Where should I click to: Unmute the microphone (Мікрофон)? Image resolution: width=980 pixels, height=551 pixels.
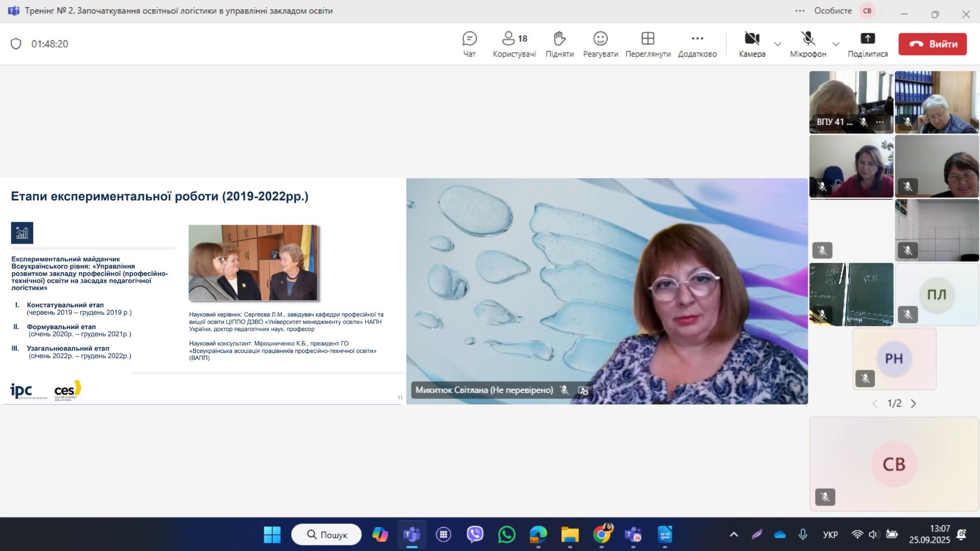tap(807, 39)
